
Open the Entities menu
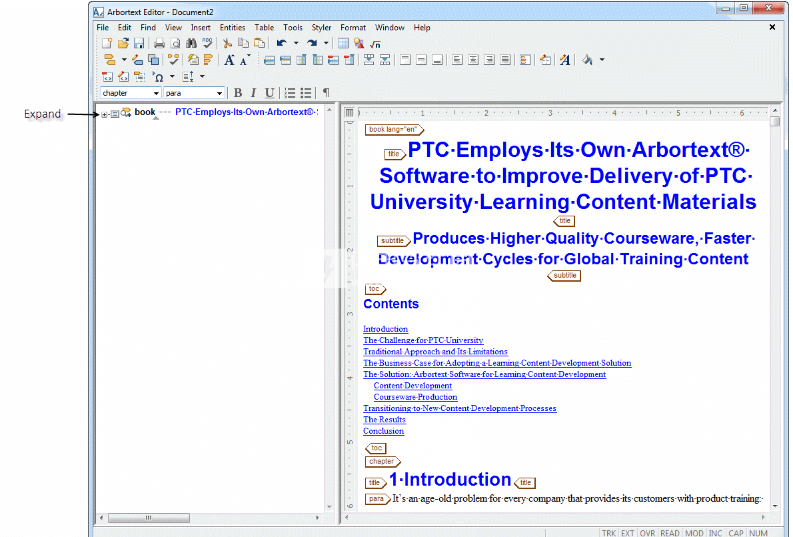[x=232, y=27]
